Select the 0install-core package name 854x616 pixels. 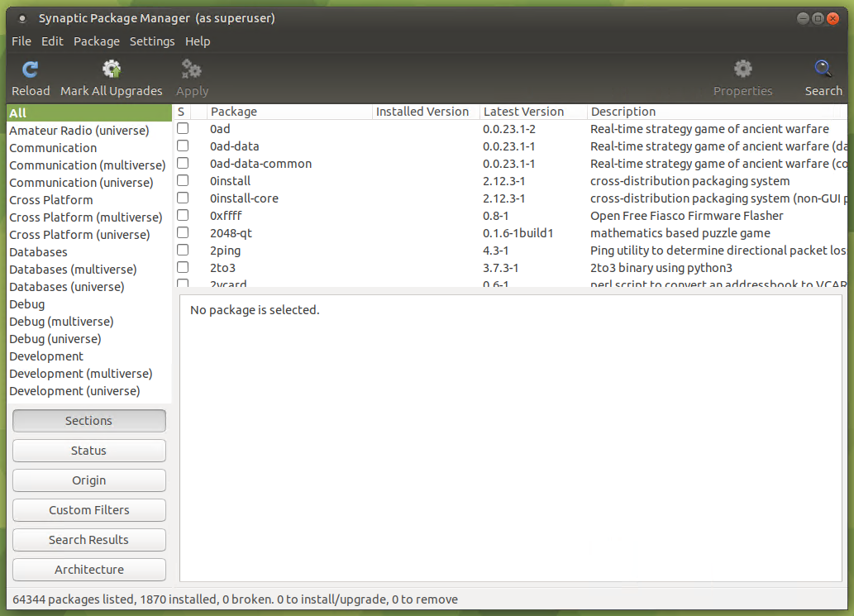[244, 198]
